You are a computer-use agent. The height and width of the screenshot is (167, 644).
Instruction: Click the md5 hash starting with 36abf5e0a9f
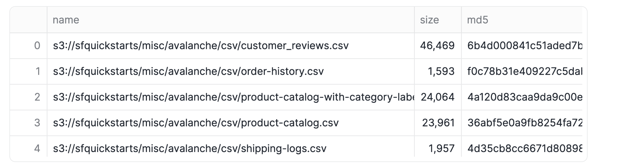(522, 123)
